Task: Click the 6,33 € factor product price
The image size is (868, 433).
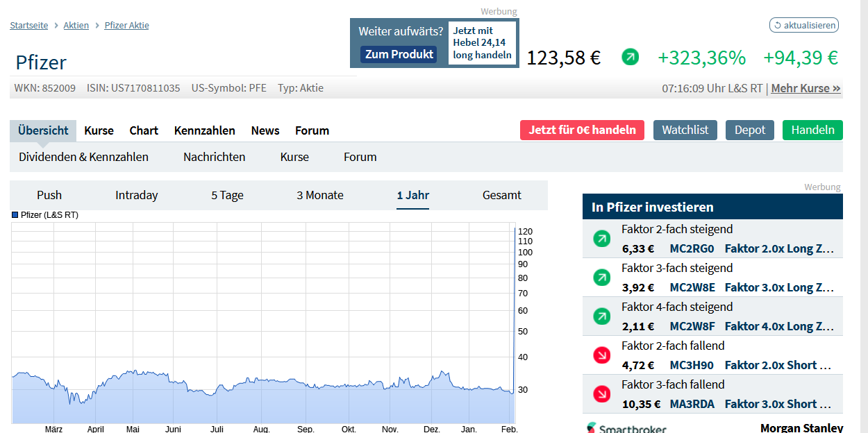Action: (x=638, y=248)
